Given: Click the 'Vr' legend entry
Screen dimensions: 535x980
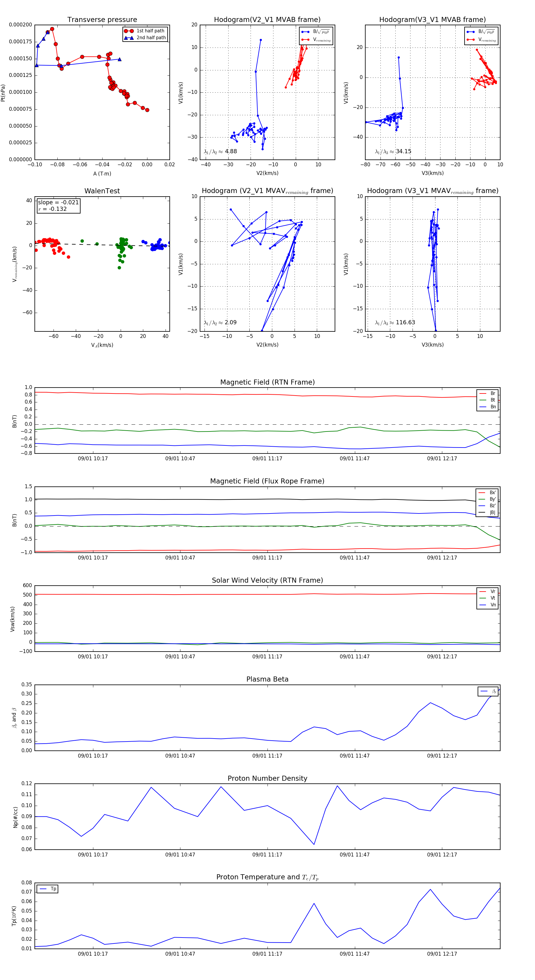Looking at the screenshot, I should click(x=488, y=591).
